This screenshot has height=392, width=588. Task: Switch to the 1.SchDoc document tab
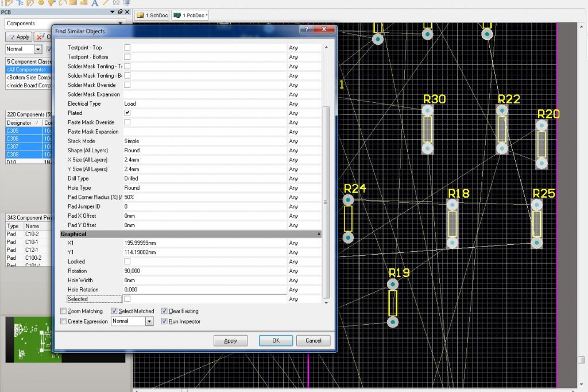point(152,16)
